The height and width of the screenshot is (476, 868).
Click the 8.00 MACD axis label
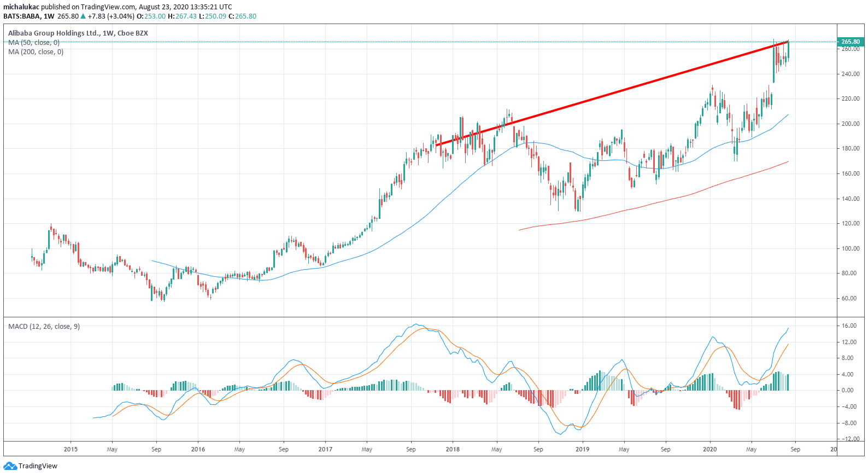[x=847, y=358]
